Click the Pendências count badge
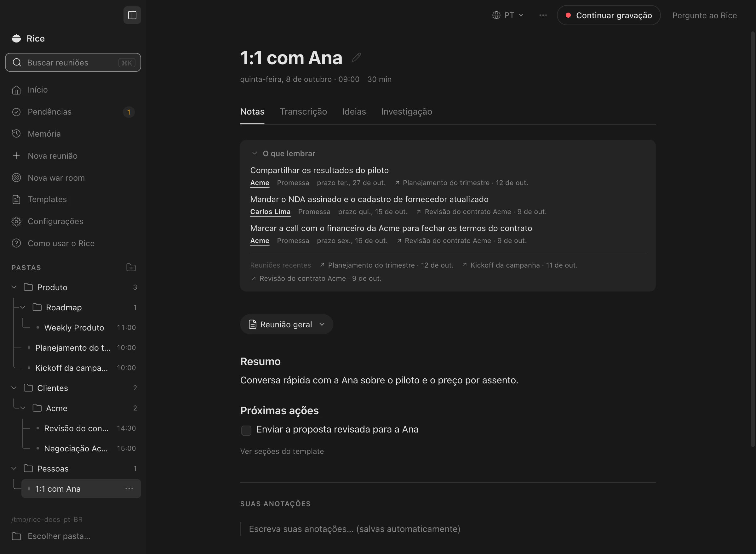Image resolution: width=756 pixels, height=554 pixels. [129, 112]
